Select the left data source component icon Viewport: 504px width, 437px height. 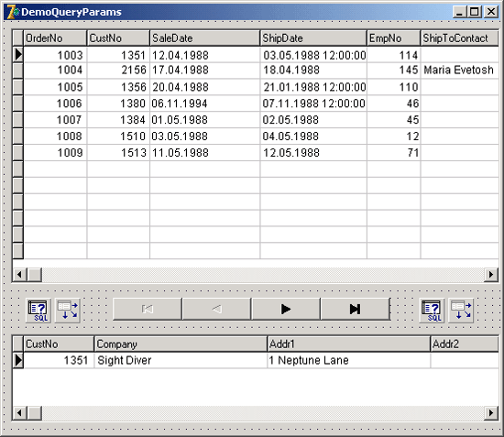pos(68,311)
